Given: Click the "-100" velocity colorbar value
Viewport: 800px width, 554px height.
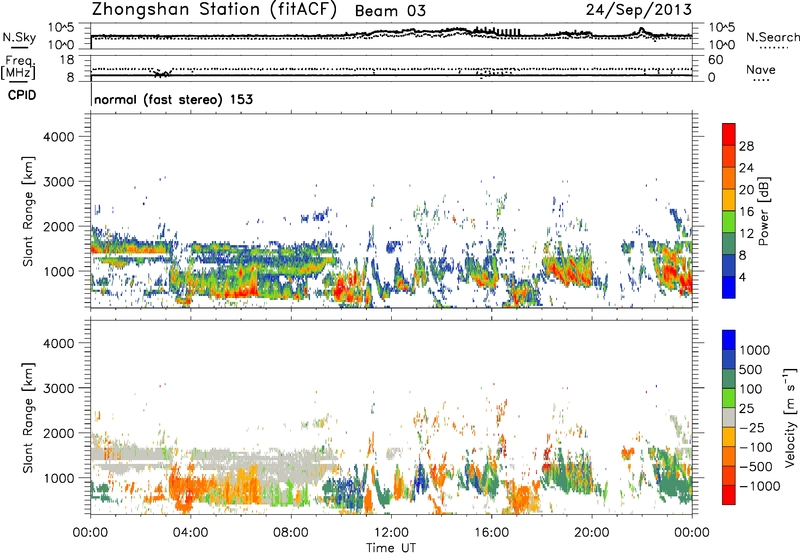Looking at the screenshot, I should 756,447.
